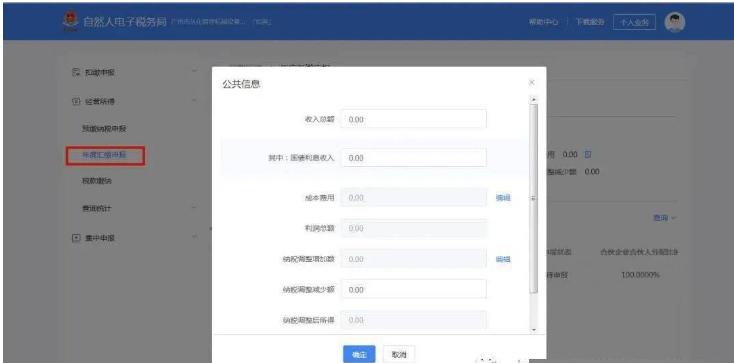This screenshot has width=734, height=363.
Task: Open 下载服务 in the header
Action: point(590,22)
